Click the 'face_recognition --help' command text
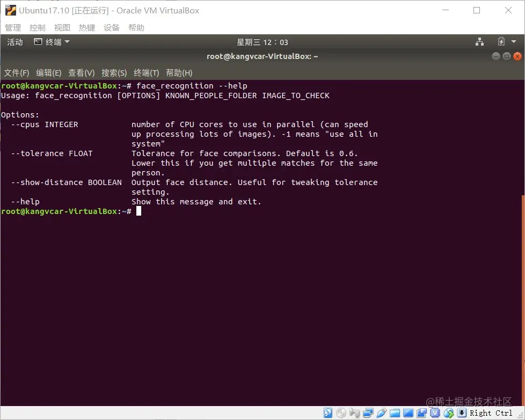Screen dimensions: 525x420 pyautogui.click(x=192, y=86)
